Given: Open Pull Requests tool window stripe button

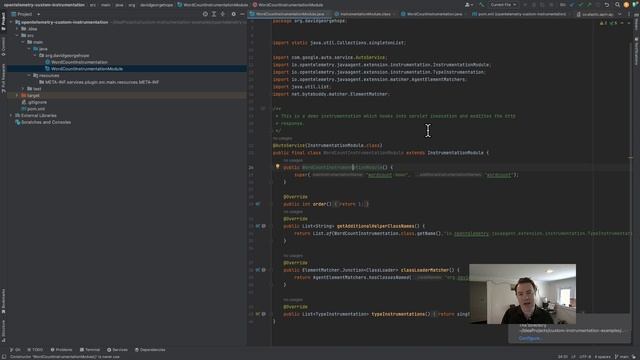Looking at the screenshot, I should (x=3, y=78).
